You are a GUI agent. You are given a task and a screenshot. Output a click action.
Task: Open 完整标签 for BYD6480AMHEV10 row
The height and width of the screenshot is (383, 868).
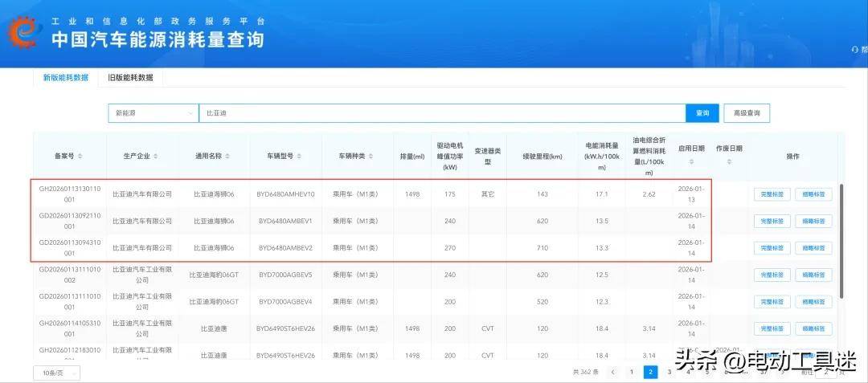(x=772, y=194)
